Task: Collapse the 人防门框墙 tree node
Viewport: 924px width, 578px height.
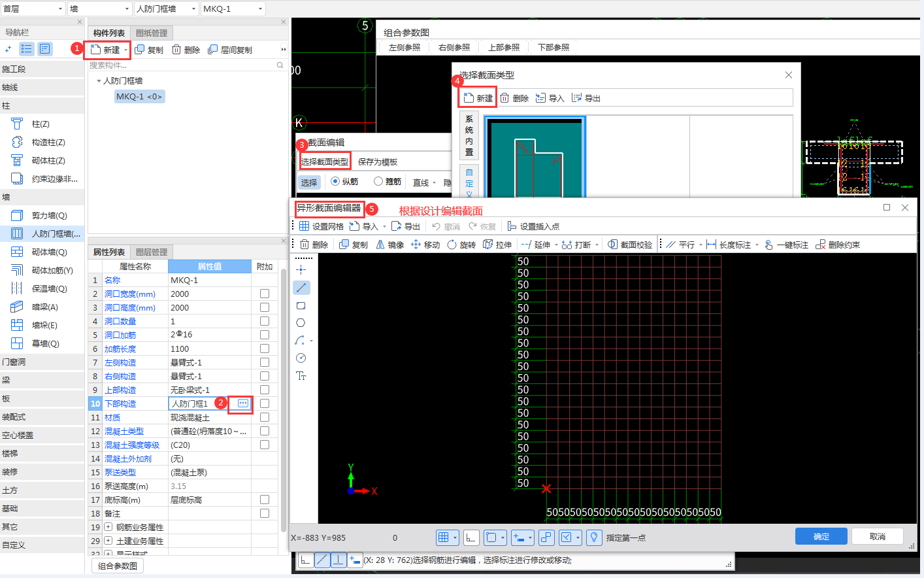Action: pyautogui.click(x=99, y=81)
